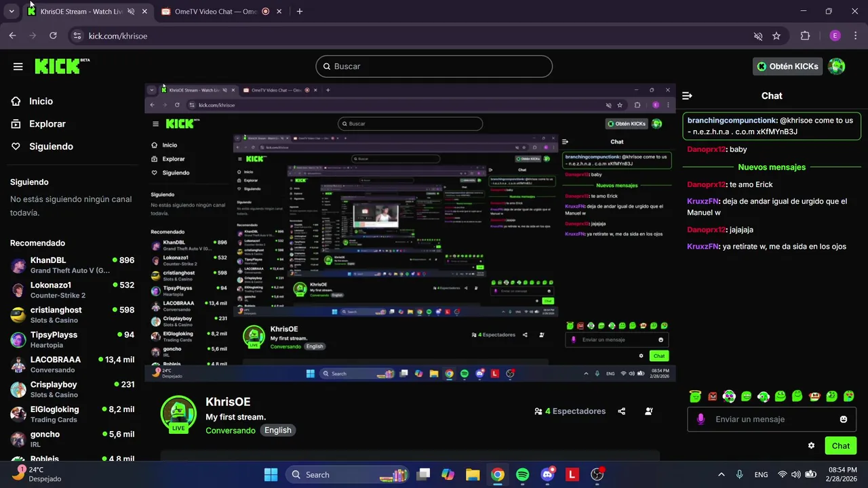Open the Chrome extensions puzzle icon

[806, 36]
